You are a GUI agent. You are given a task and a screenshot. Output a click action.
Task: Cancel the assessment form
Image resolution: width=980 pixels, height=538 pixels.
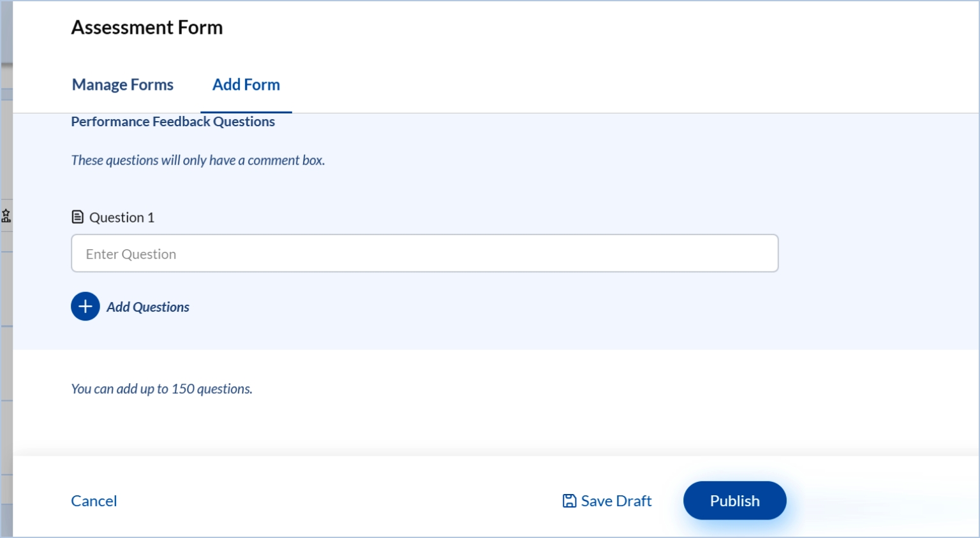tap(94, 501)
